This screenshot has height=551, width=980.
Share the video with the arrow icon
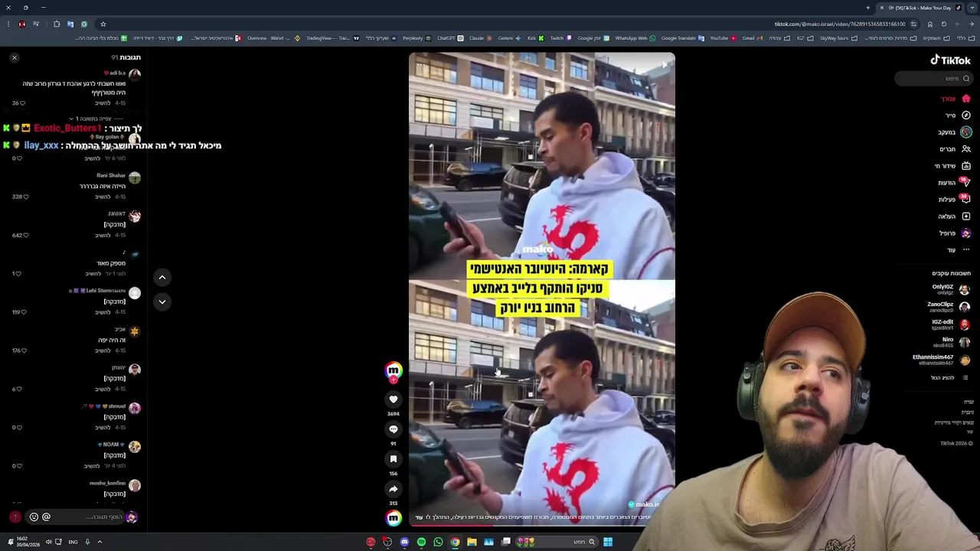[x=394, y=489]
